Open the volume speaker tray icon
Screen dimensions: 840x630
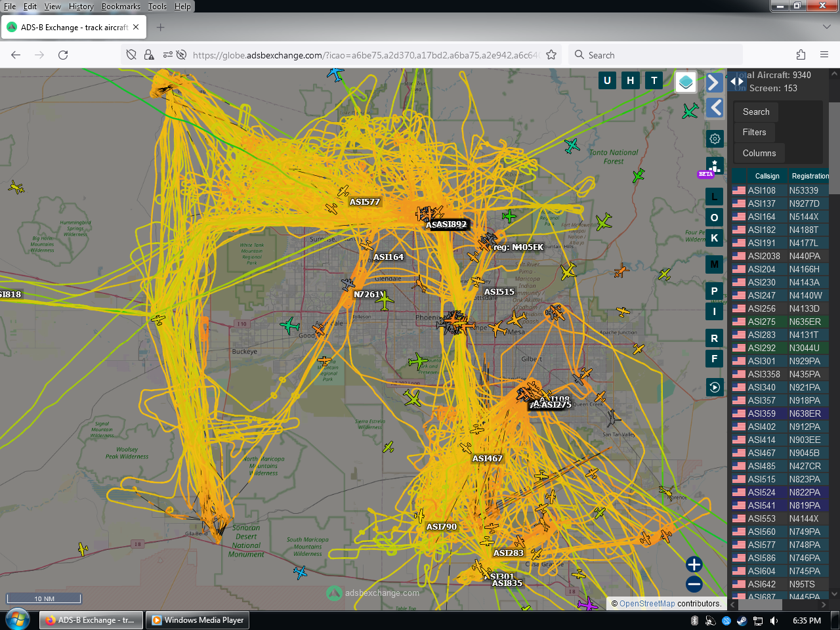[x=774, y=621]
